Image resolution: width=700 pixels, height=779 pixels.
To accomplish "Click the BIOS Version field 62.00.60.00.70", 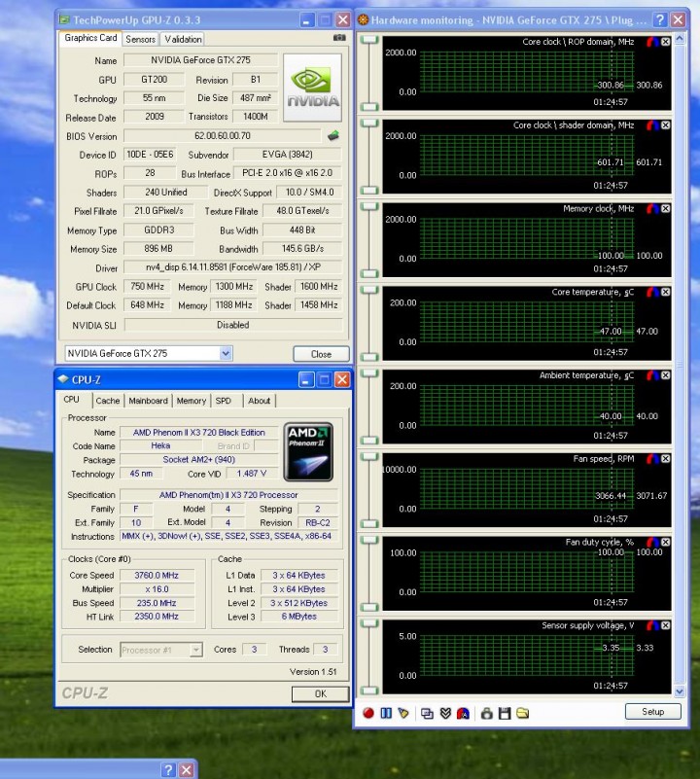I will 223,135.
